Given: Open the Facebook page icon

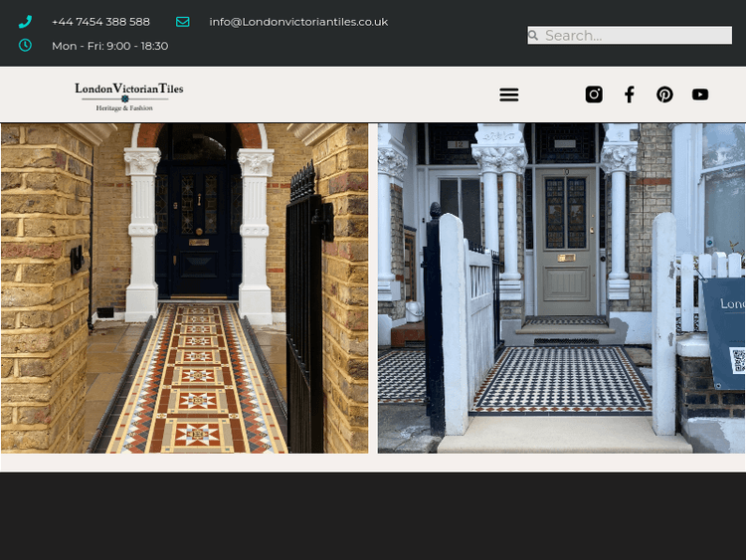Looking at the screenshot, I should [630, 94].
